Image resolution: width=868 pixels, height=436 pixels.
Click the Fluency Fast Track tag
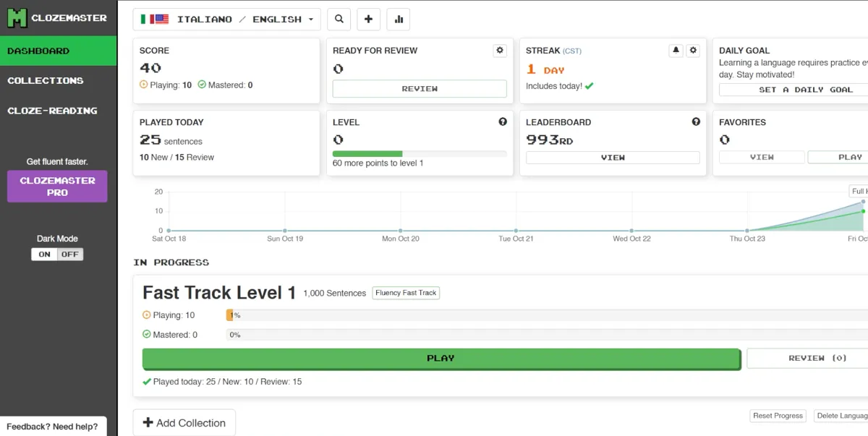406,293
